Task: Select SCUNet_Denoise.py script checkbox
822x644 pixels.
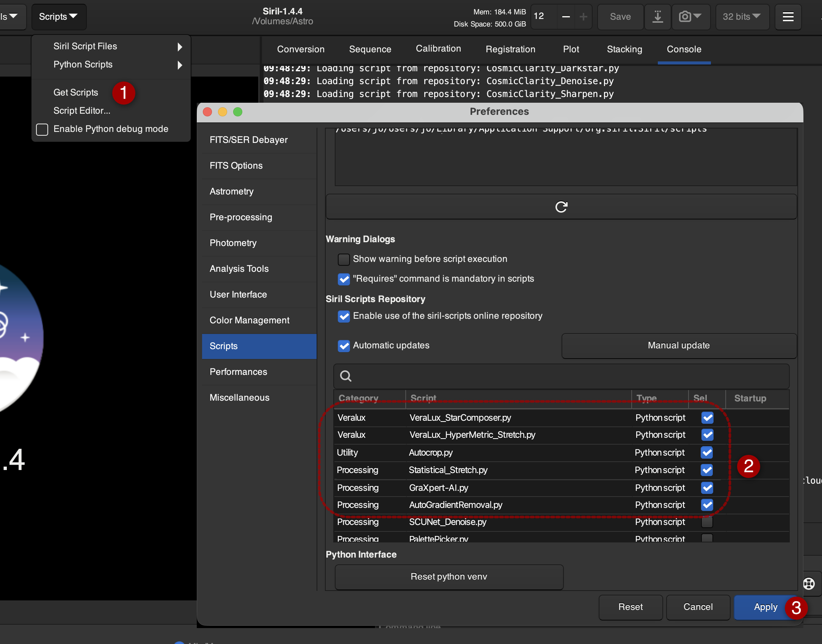Action: [x=707, y=522]
